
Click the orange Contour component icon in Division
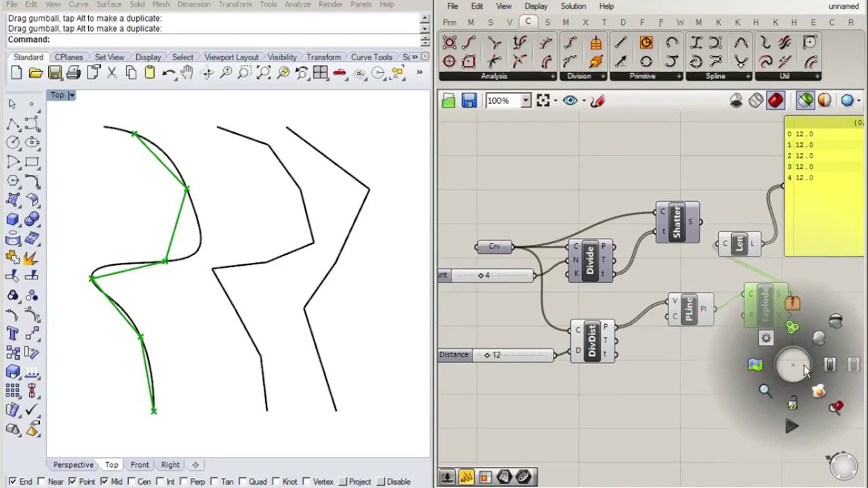(595, 43)
